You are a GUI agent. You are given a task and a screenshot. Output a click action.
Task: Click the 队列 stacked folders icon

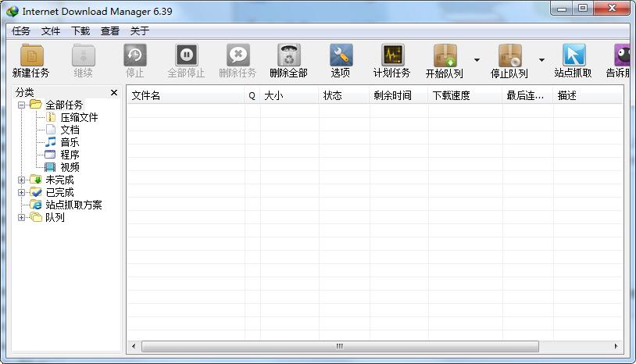pos(36,217)
